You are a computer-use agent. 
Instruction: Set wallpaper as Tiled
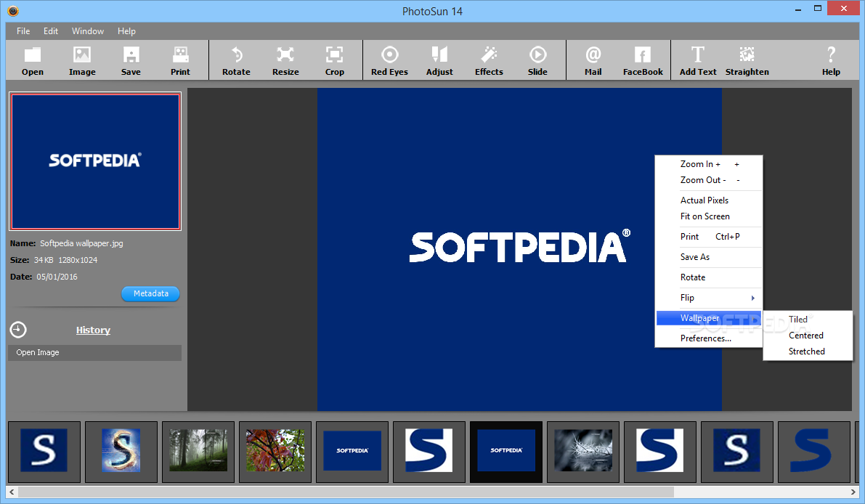(808, 320)
